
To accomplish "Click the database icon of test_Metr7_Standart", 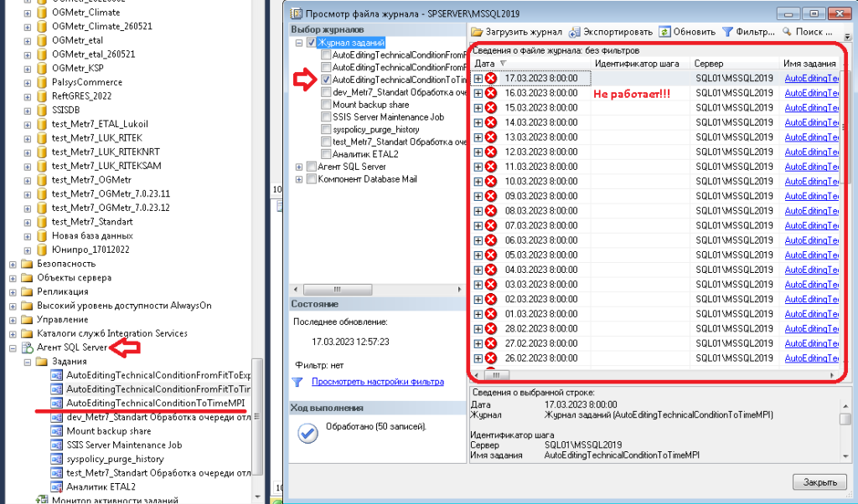I will click(x=42, y=222).
